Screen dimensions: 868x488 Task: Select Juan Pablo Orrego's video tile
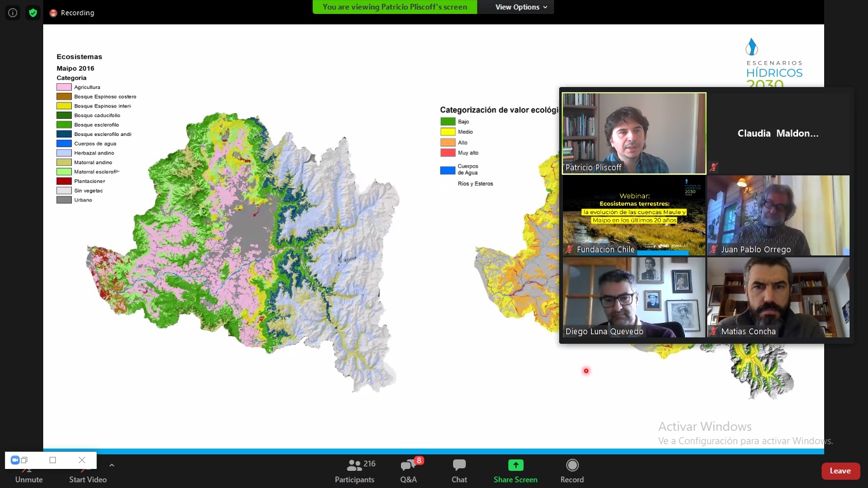click(778, 215)
